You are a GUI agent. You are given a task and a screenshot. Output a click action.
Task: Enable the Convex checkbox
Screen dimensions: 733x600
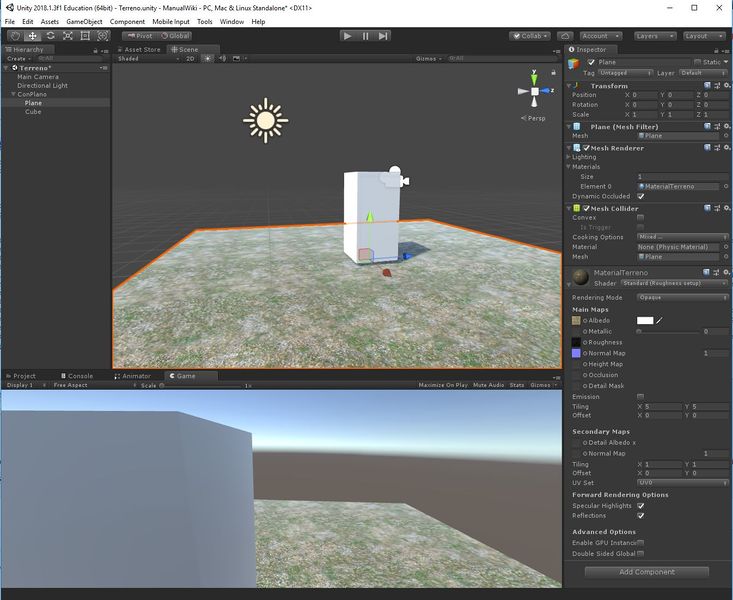coord(640,217)
